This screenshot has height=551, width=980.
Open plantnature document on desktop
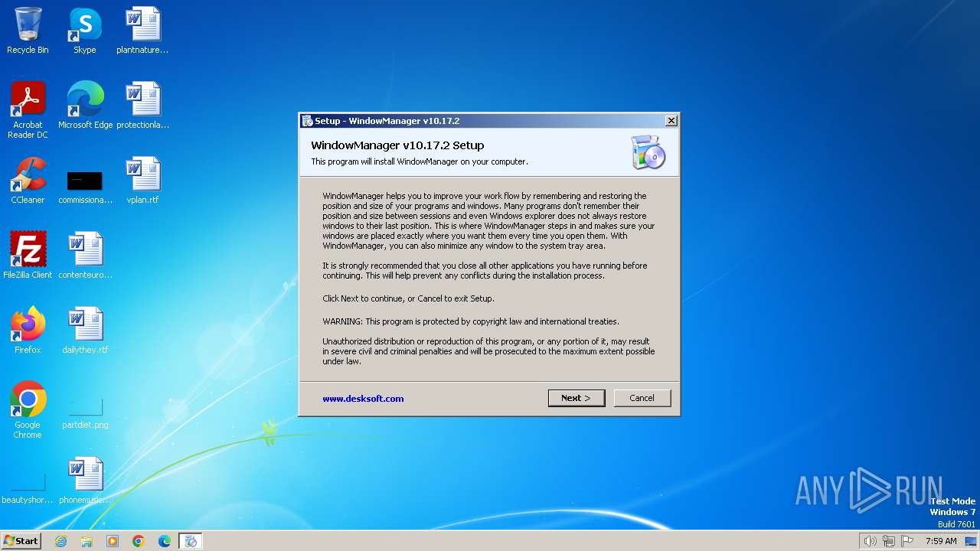[142, 31]
